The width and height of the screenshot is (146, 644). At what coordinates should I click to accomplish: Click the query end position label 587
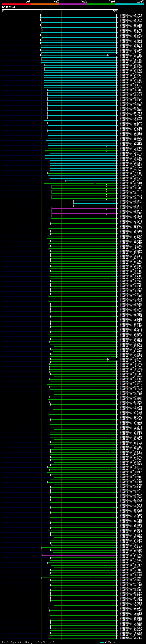pyautogui.click(x=115, y=11)
